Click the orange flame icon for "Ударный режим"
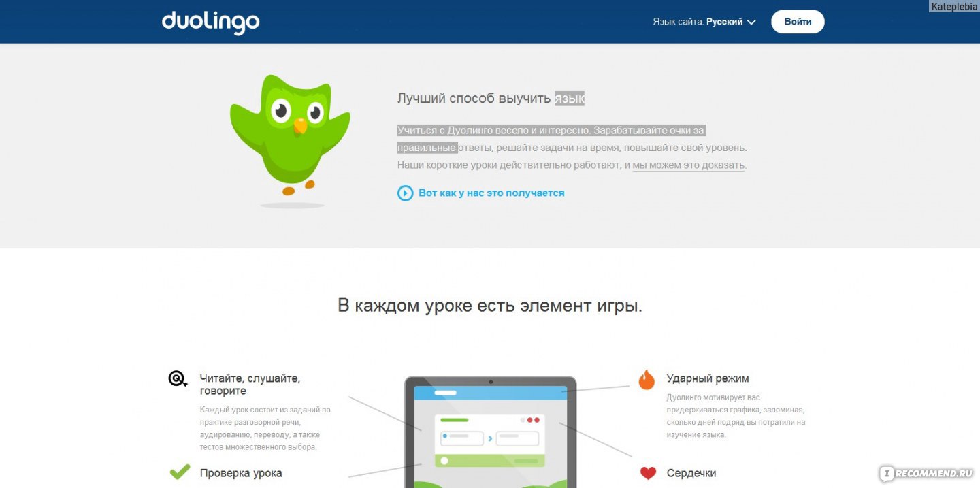980x488 pixels. click(x=647, y=380)
